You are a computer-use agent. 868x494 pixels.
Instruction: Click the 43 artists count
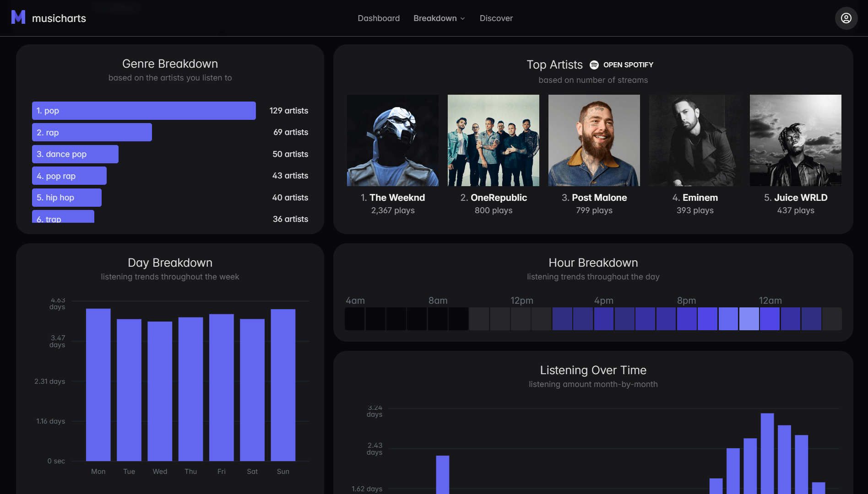point(290,176)
